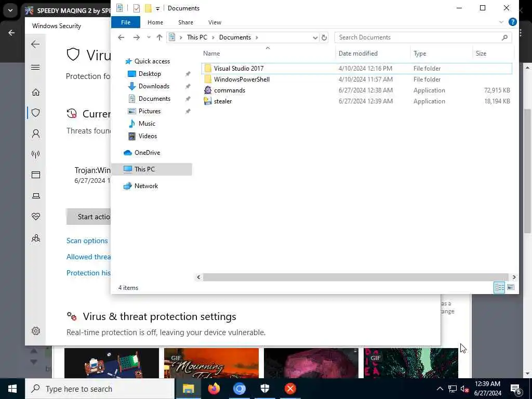
Task: Click the horizontal scrollbar in Explorer
Action: click(355, 277)
